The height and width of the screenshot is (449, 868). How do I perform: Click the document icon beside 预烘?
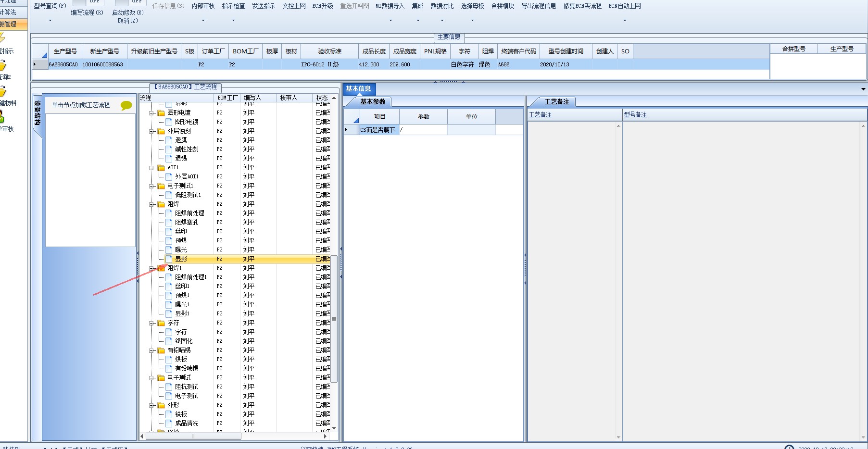click(x=169, y=240)
